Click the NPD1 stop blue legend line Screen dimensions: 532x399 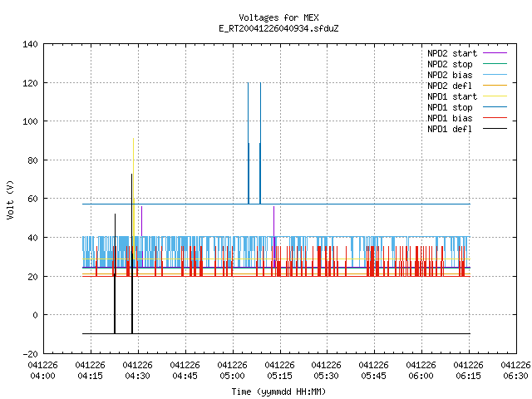click(495, 107)
